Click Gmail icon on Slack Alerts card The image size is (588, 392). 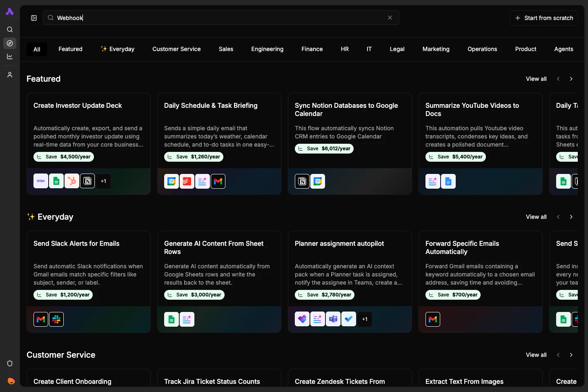pyautogui.click(x=41, y=319)
